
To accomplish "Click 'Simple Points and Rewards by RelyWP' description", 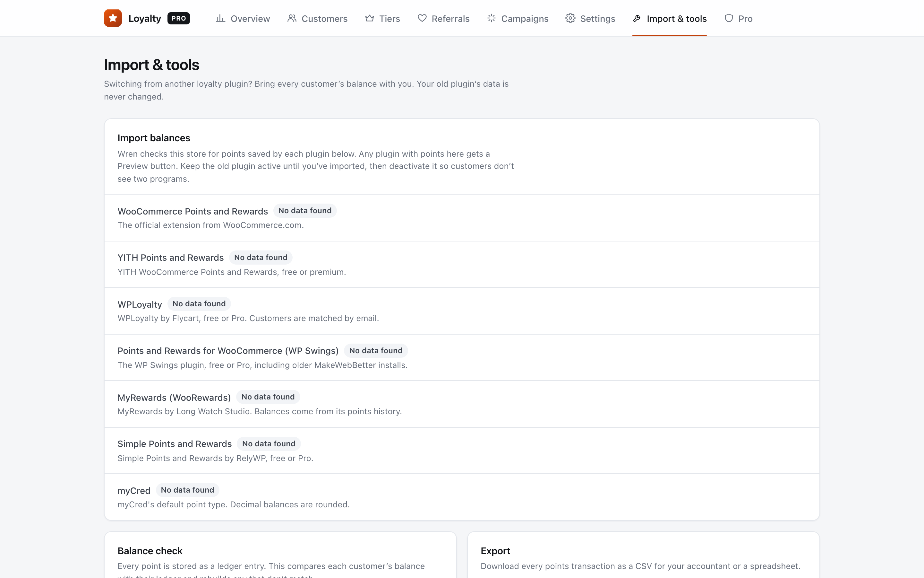I will pos(215,458).
